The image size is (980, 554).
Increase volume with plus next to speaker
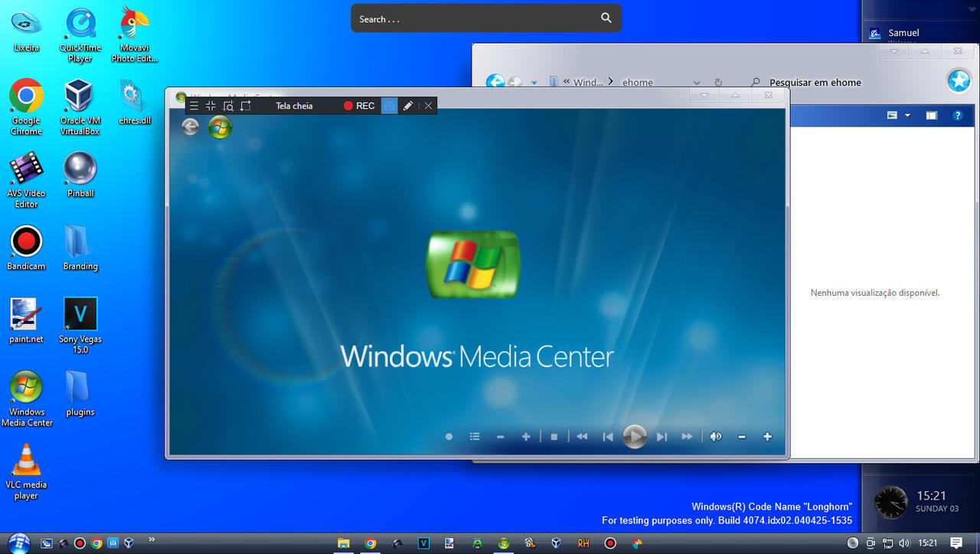767,437
